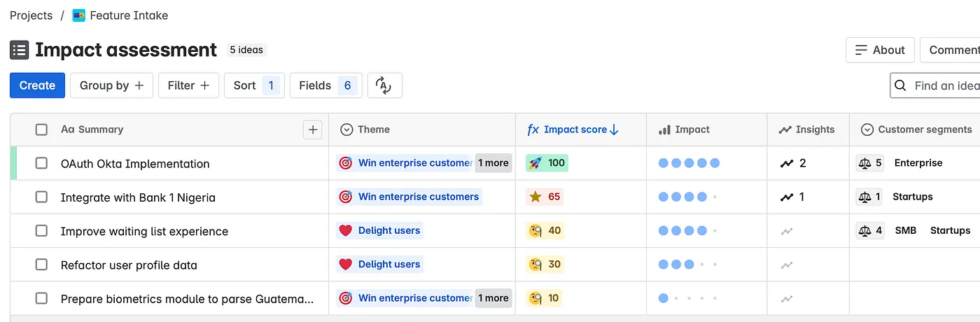Screen dimensions: 980x322
Task: Click the monocle emoji scoring 30
Action: pos(535,264)
